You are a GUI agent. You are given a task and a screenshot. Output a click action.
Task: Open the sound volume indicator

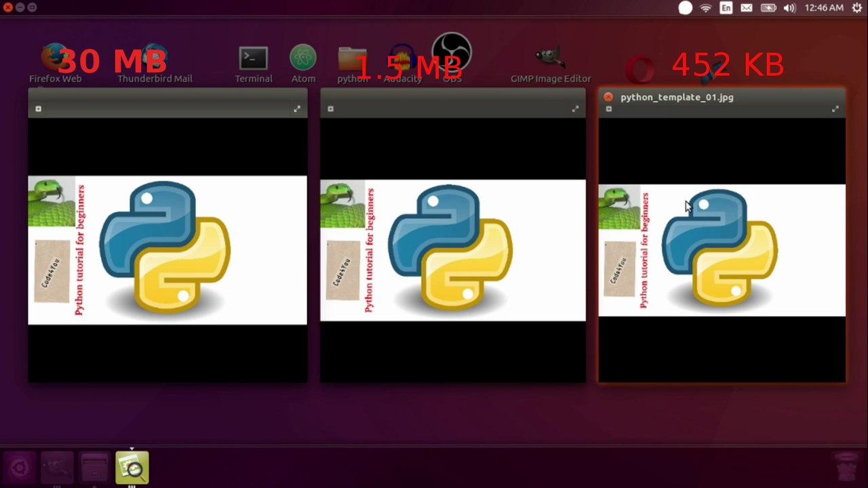pos(789,7)
